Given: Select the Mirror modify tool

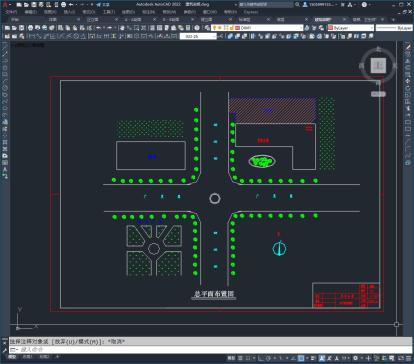Looking at the screenshot, I should [x=408, y=61].
